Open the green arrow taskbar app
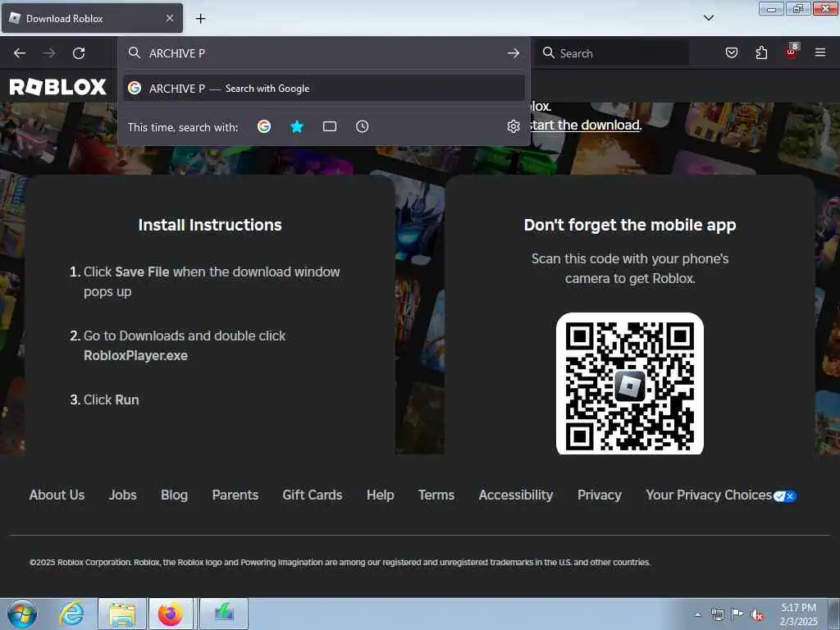This screenshot has height=630, width=840. coord(224,614)
